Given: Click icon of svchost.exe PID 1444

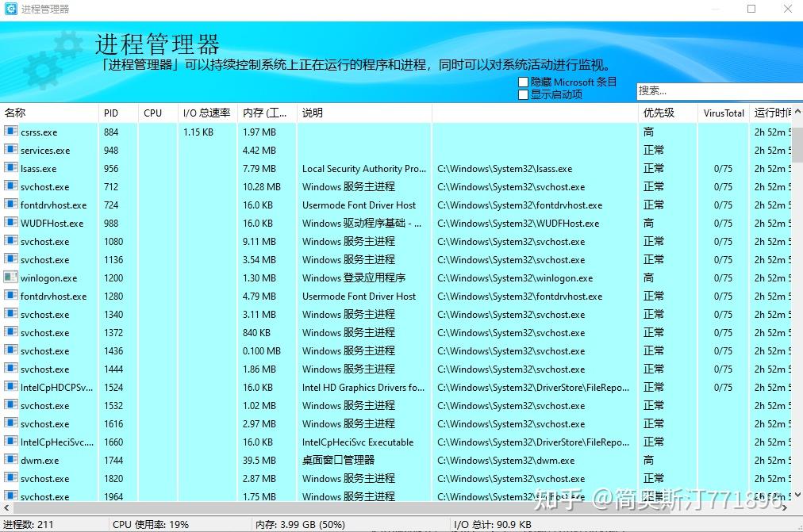Looking at the screenshot, I should coord(11,369).
